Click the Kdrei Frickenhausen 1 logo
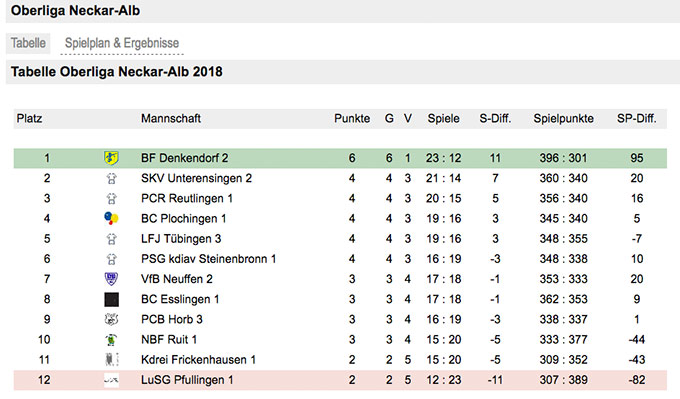 [x=111, y=360]
